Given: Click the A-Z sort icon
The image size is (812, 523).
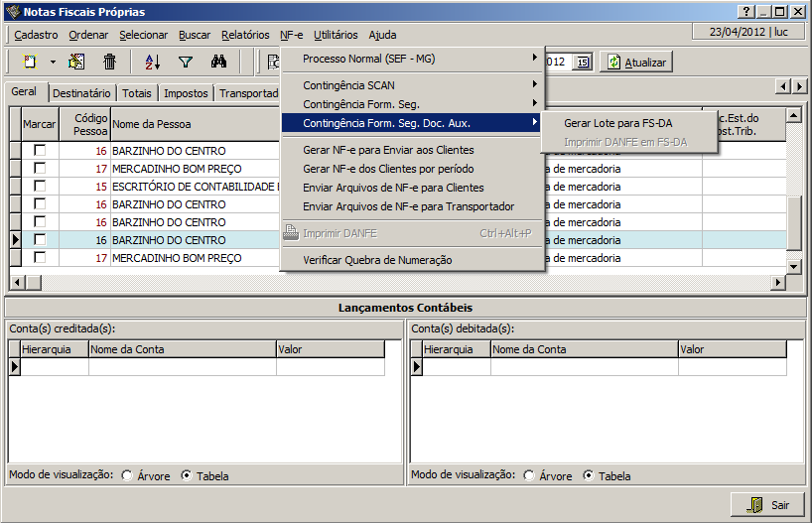Looking at the screenshot, I should point(153,62).
